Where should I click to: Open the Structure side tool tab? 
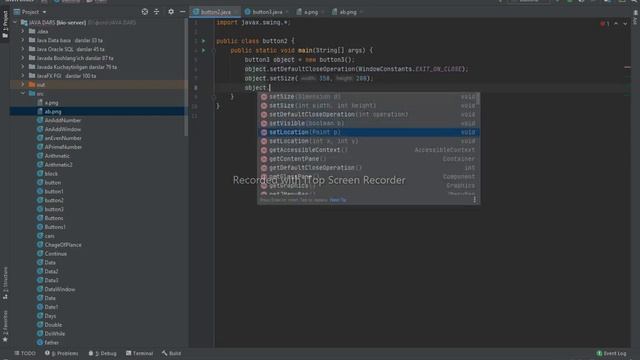click(5, 283)
